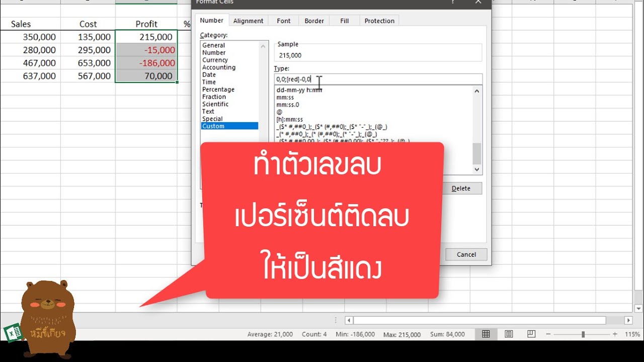
Task: Pick the [h]:mm:ss format code
Action: tap(290, 119)
